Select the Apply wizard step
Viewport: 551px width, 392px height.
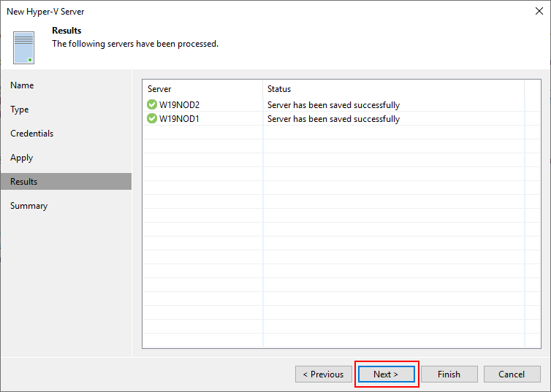pyautogui.click(x=21, y=158)
